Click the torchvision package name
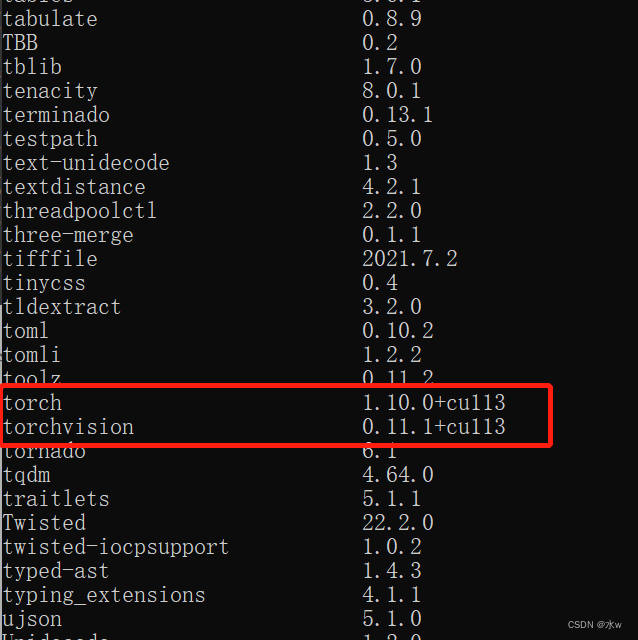This screenshot has width=638, height=640. tap(68, 427)
